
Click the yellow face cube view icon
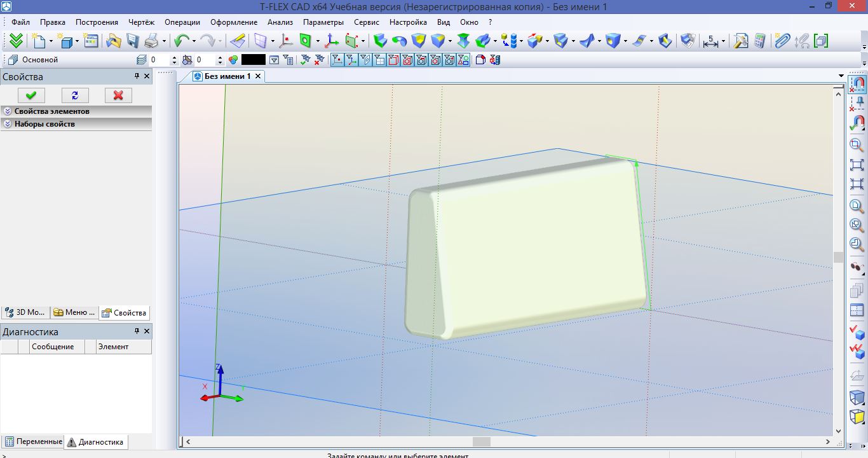coord(857,417)
